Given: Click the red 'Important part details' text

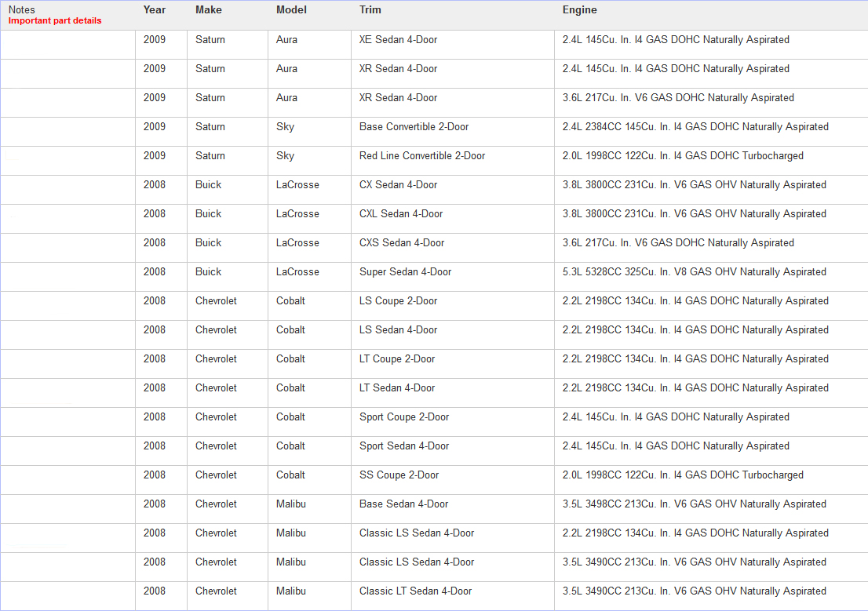Looking at the screenshot, I should click(55, 20).
